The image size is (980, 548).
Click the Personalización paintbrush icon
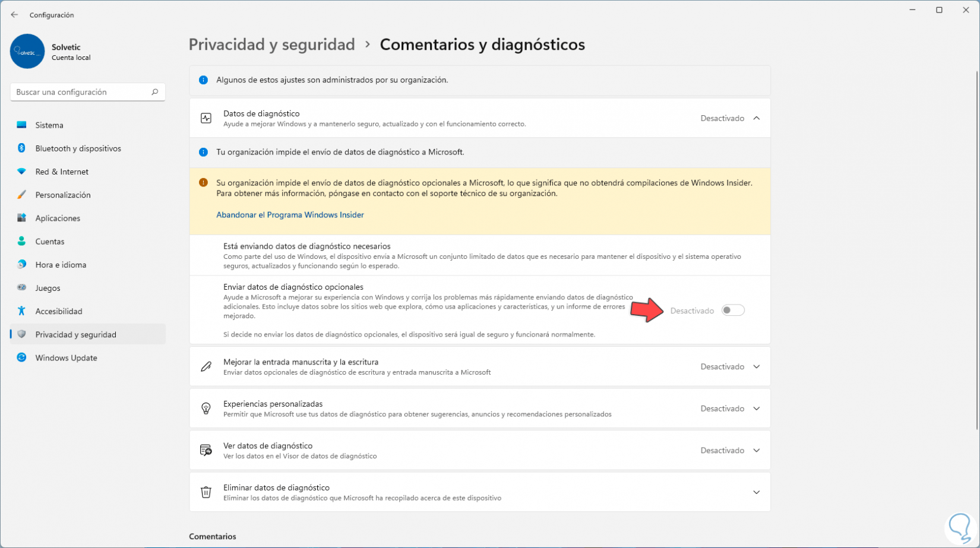(21, 195)
